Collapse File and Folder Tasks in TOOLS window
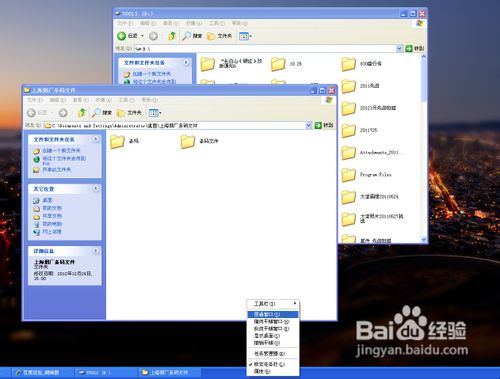Screen dimensions: 500x379 (186, 62)
